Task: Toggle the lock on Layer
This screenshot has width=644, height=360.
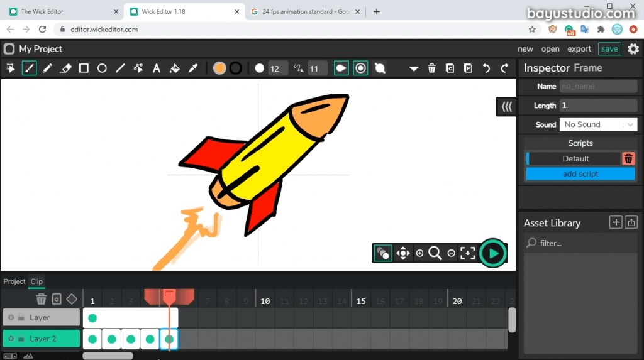Action: [x=21, y=317]
